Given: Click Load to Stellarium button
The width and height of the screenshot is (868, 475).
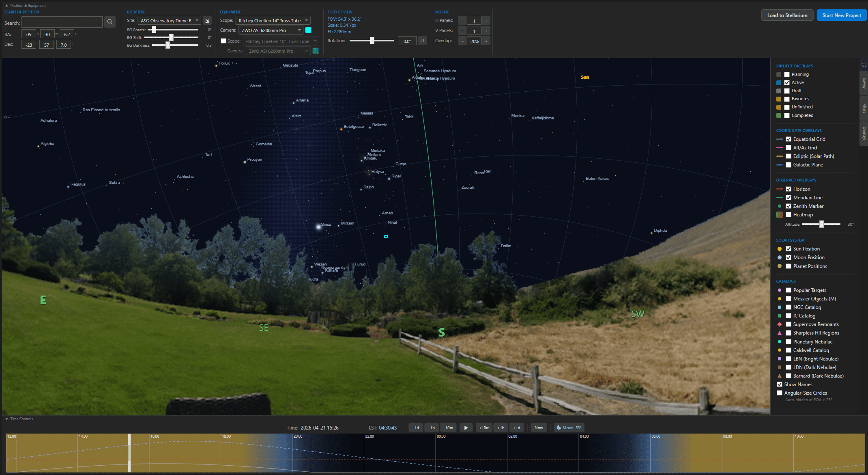Looking at the screenshot, I should tap(787, 15).
